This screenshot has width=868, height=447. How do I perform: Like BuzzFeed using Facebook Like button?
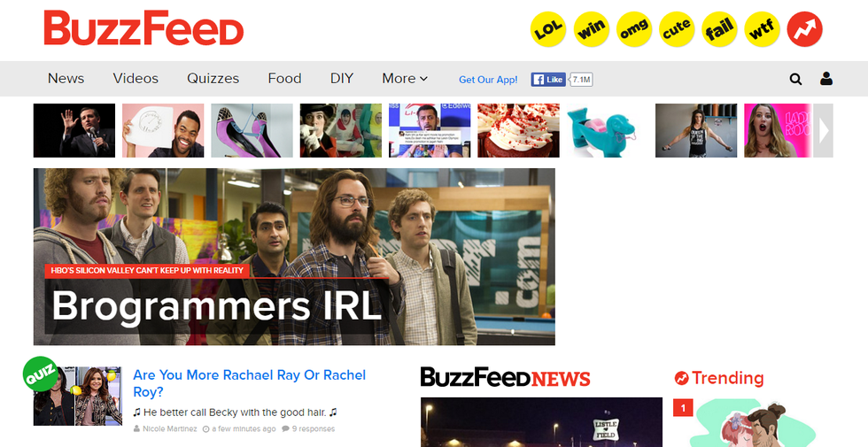click(x=548, y=79)
